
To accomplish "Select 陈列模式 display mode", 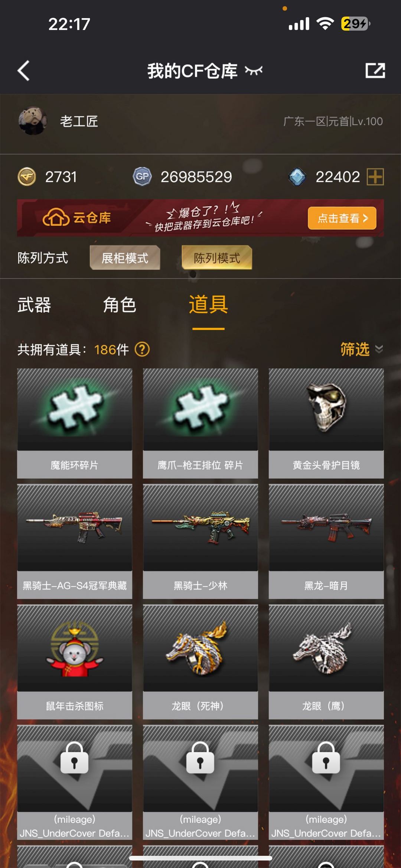I will [x=217, y=258].
